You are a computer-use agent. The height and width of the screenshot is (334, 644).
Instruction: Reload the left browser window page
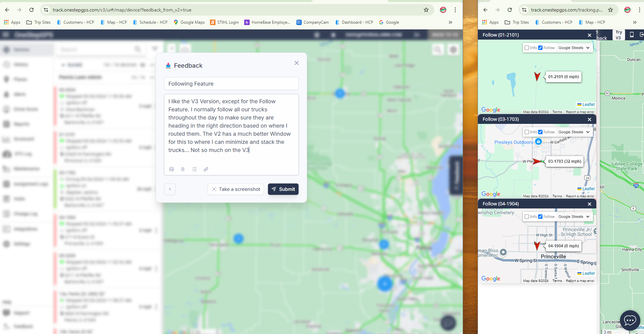pyautogui.click(x=31, y=10)
